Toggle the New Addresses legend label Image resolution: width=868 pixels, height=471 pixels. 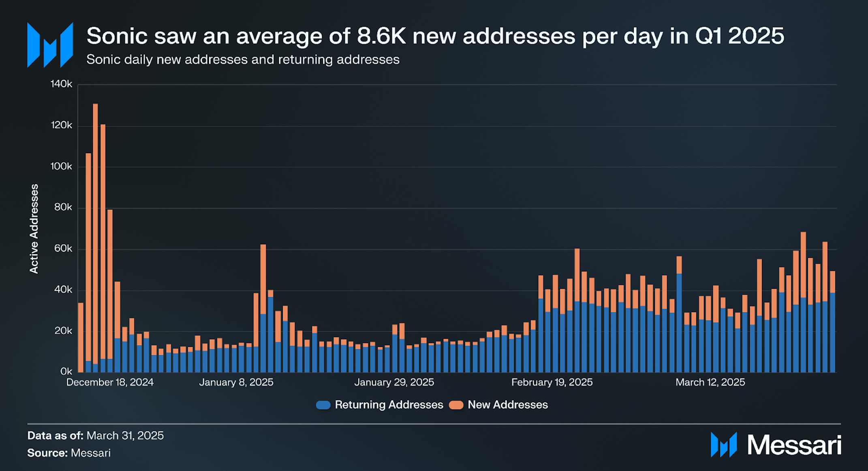(x=508, y=405)
